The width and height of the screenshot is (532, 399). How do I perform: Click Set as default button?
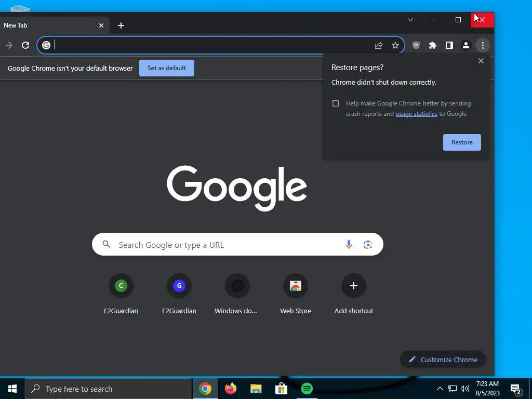[167, 68]
